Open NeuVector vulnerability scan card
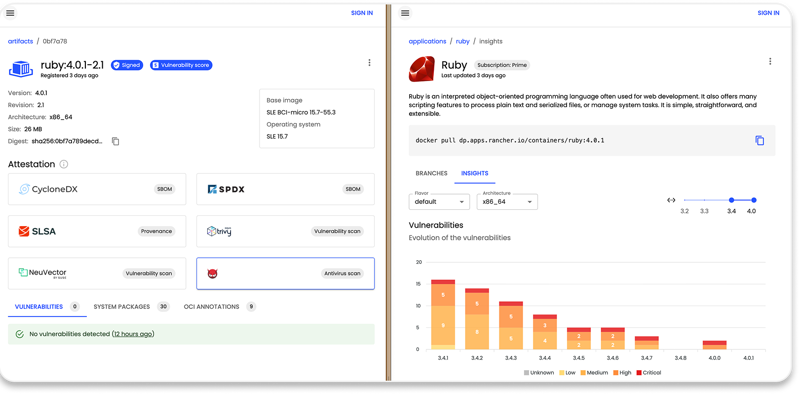The height and width of the screenshot is (394, 799). [x=97, y=273]
